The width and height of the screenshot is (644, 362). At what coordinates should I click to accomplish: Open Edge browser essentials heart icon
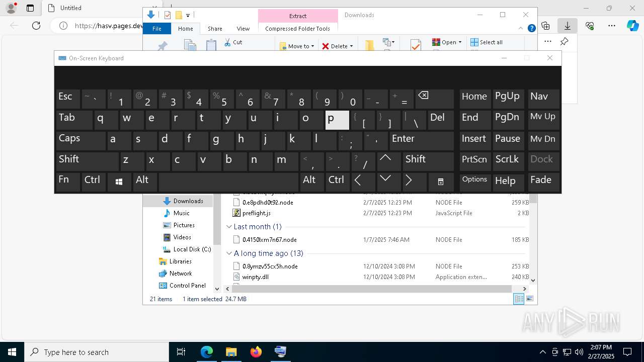click(590, 26)
